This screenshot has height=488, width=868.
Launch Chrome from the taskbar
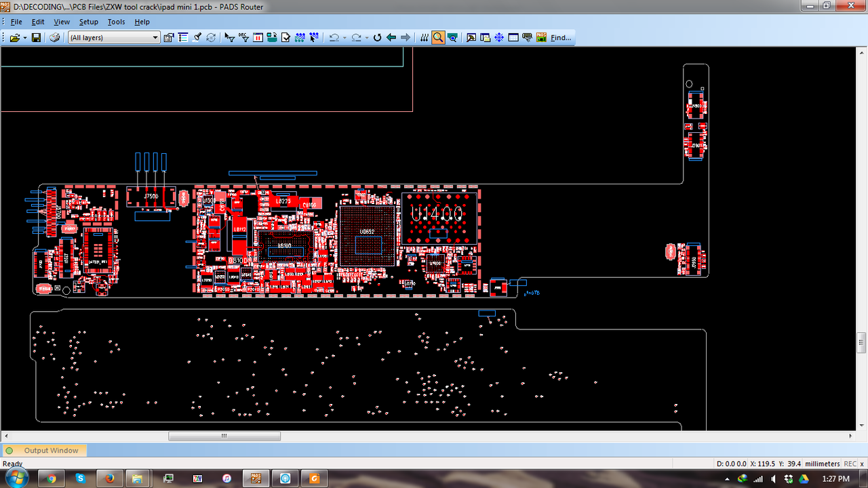tap(52, 479)
